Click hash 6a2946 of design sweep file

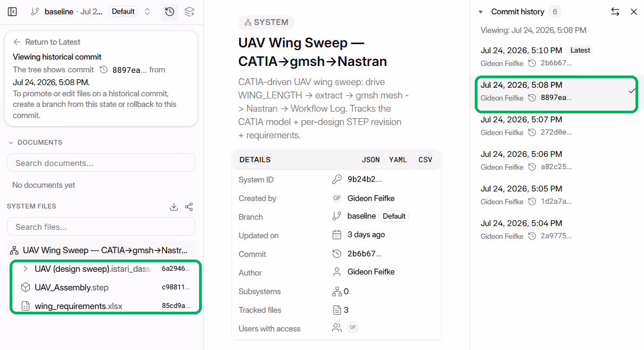click(176, 269)
